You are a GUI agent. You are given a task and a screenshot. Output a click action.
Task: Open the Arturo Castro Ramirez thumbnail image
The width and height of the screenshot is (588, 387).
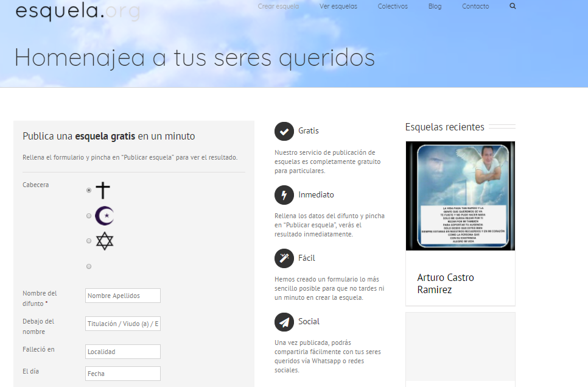(x=460, y=196)
